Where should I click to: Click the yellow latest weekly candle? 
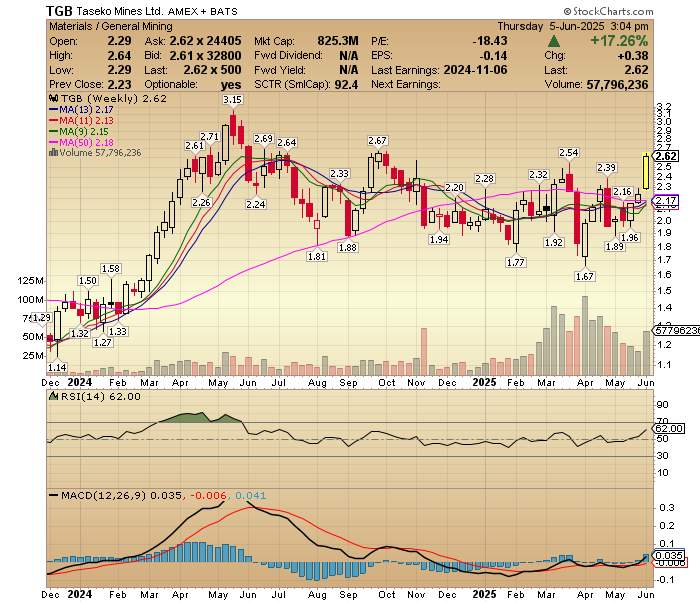[x=646, y=171]
